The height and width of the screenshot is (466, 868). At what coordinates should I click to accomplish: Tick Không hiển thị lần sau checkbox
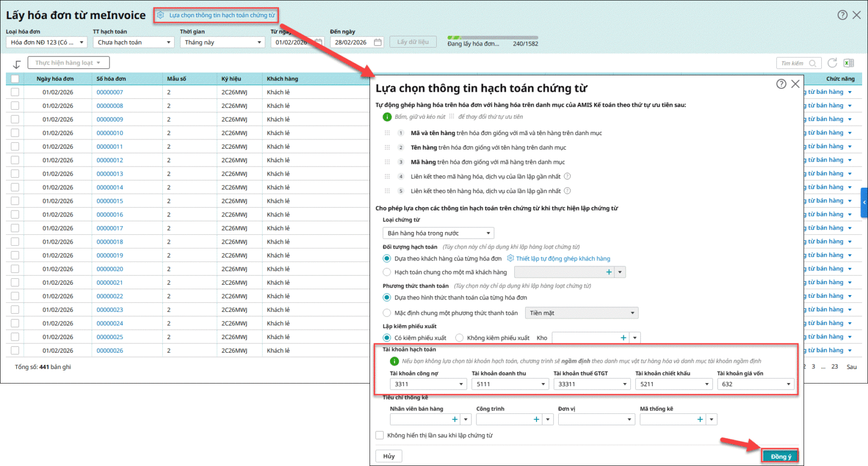point(380,435)
